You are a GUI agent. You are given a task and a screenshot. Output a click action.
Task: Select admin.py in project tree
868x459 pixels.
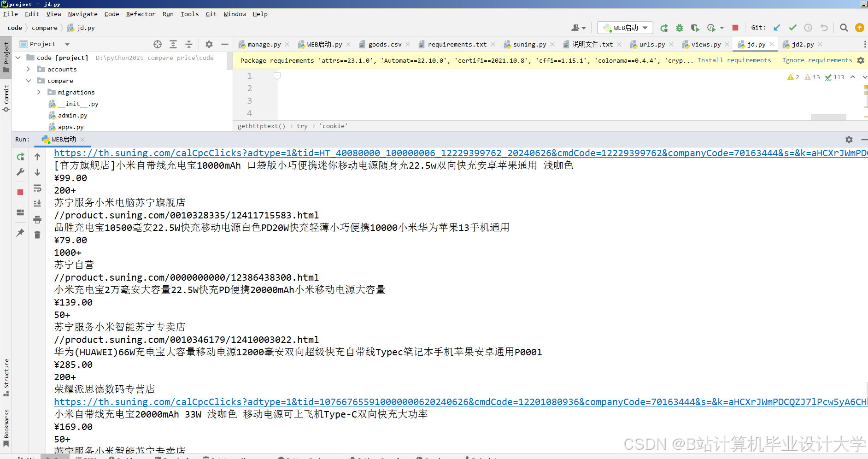[x=72, y=115]
